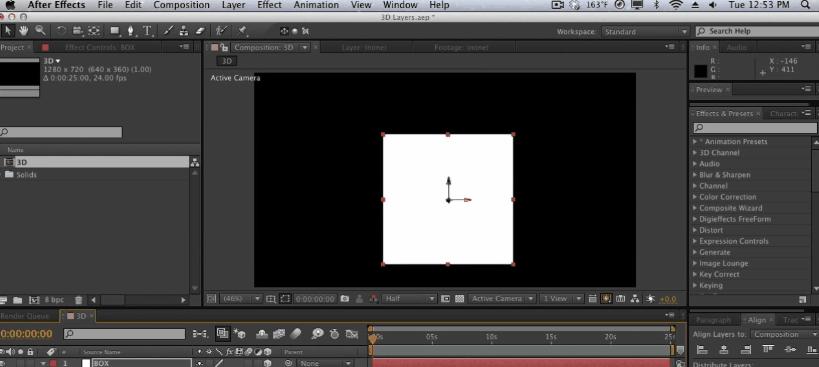Select the Horizontal Type tool
Screen dimensions: 819x367
(147, 31)
